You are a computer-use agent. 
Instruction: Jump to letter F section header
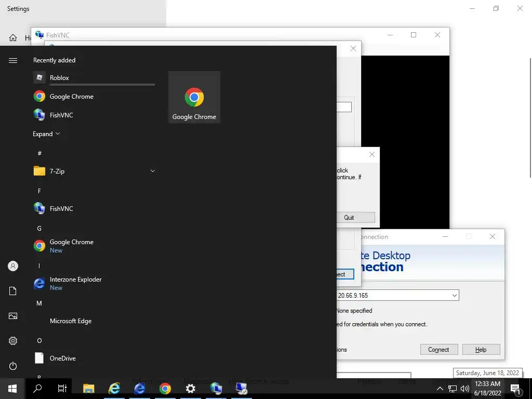39,191
